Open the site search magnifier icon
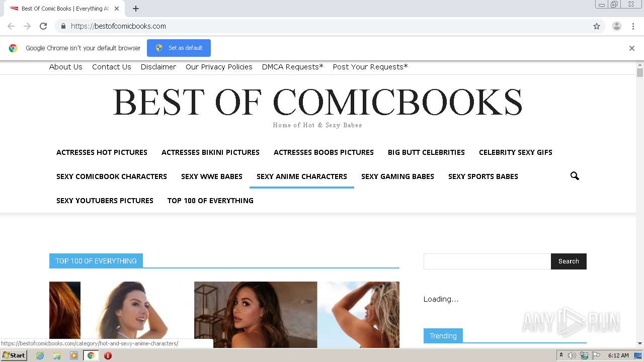The width and height of the screenshot is (644, 362). (x=575, y=176)
